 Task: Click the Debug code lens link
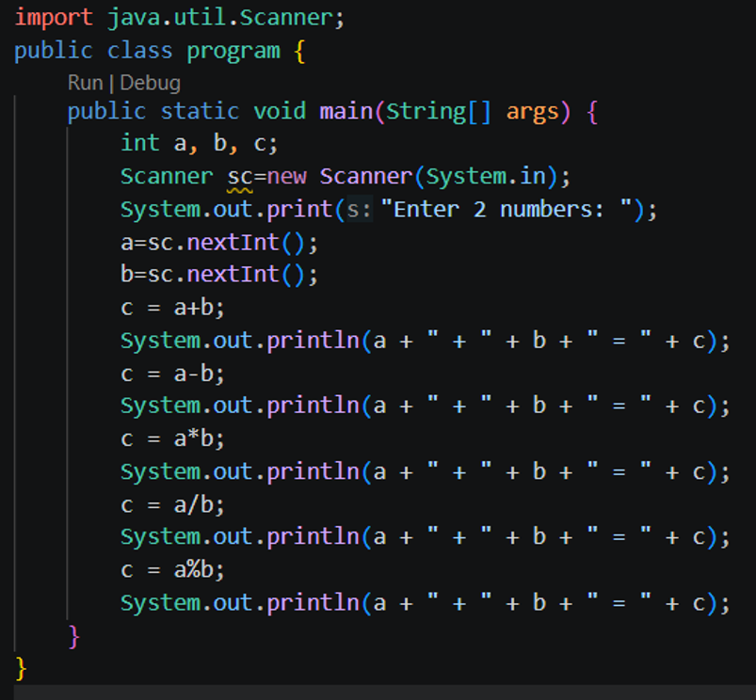point(150,83)
